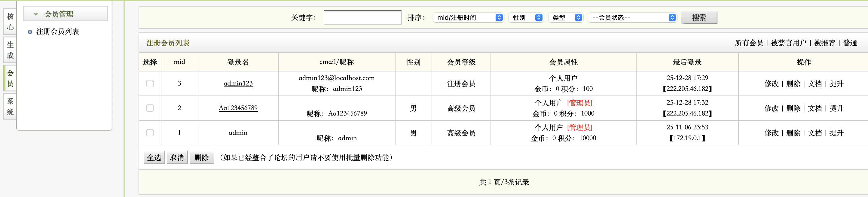Switch to the 核心 side tab
Screen dimensions: 868x197
(10, 22)
